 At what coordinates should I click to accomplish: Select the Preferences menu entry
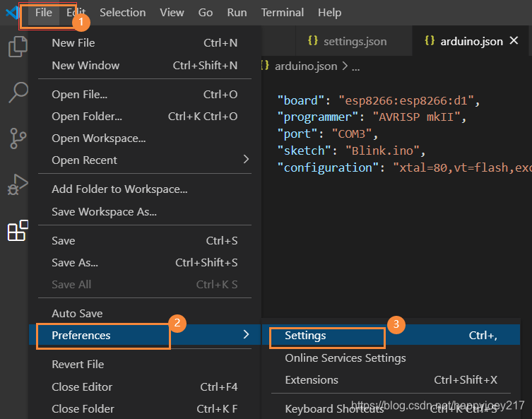145,335
